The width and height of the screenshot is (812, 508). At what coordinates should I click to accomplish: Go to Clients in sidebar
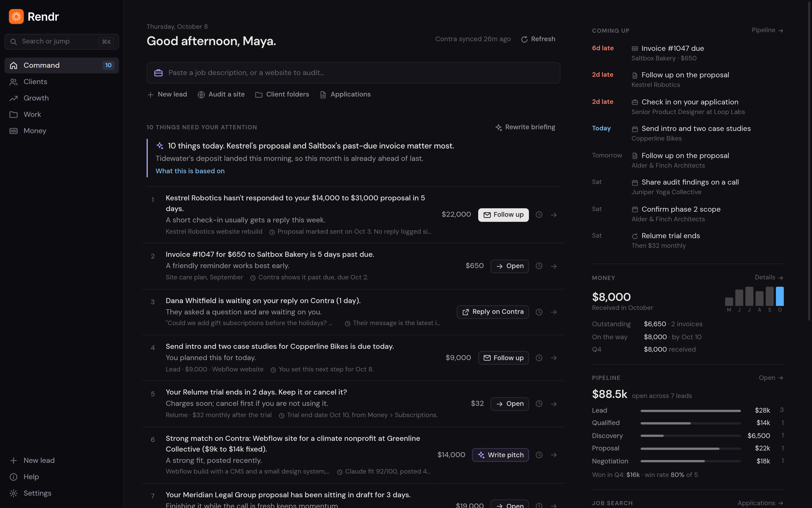pyautogui.click(x=62, y=82)
